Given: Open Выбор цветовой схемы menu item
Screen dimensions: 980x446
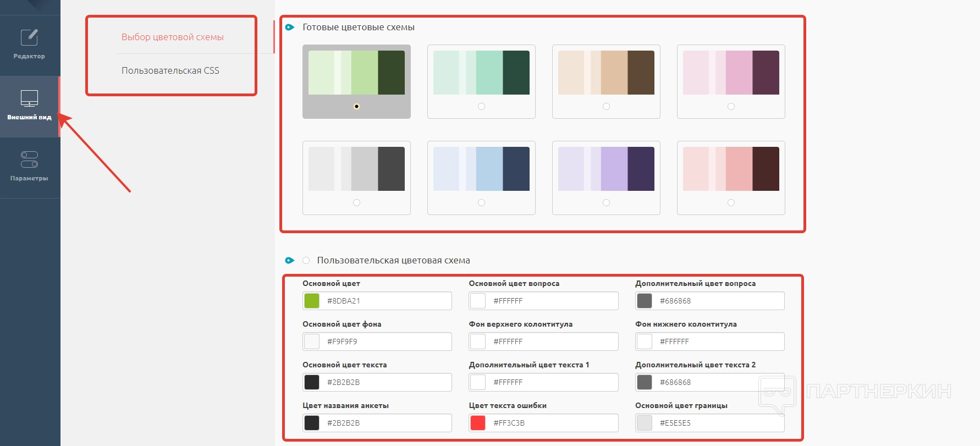Looking at the screenshot, I should [x=173, y=37].
